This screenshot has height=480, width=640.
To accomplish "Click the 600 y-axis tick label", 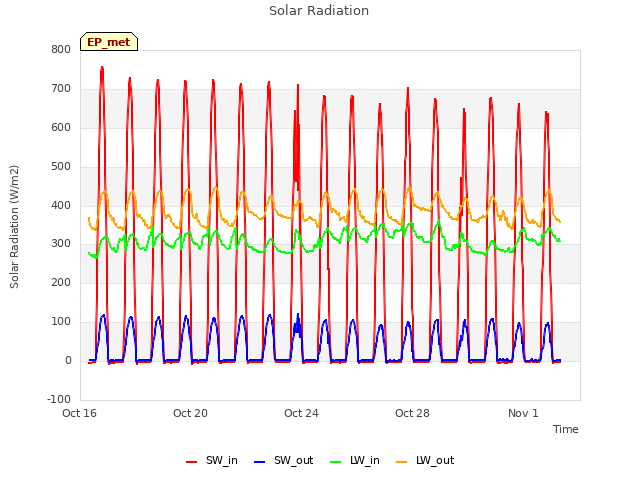I will (x=61, y=127).
